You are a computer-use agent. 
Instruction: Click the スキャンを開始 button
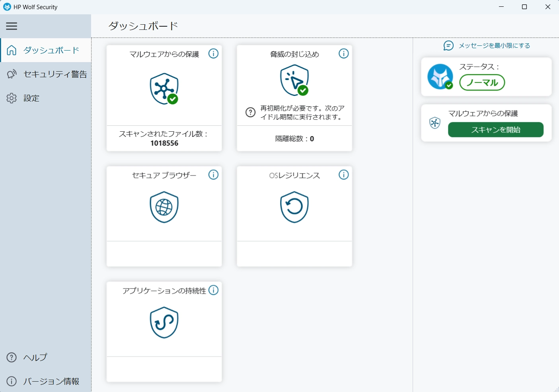point(496,130)
